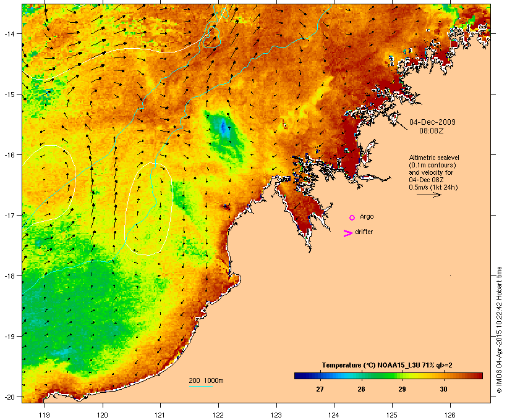The image size is (507, 420).
Task: Click the IMOS copyright timestamp vertical text
Action: (x=499, y=330)
